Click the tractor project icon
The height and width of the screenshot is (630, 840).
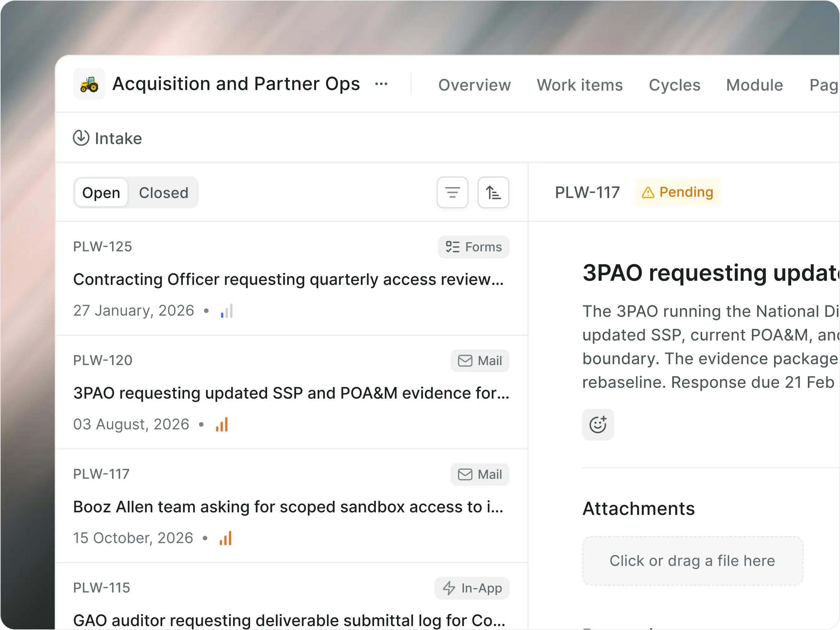click(89, 84)
